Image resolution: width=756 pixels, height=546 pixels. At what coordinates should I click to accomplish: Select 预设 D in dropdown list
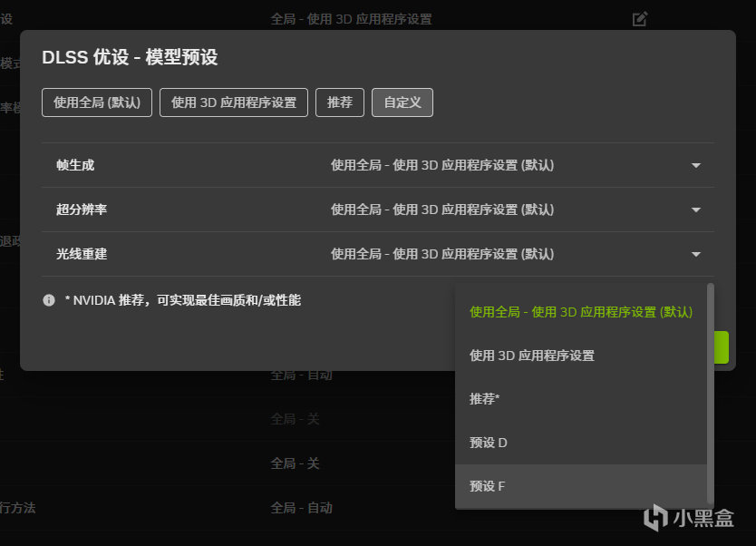pos(581,443)
